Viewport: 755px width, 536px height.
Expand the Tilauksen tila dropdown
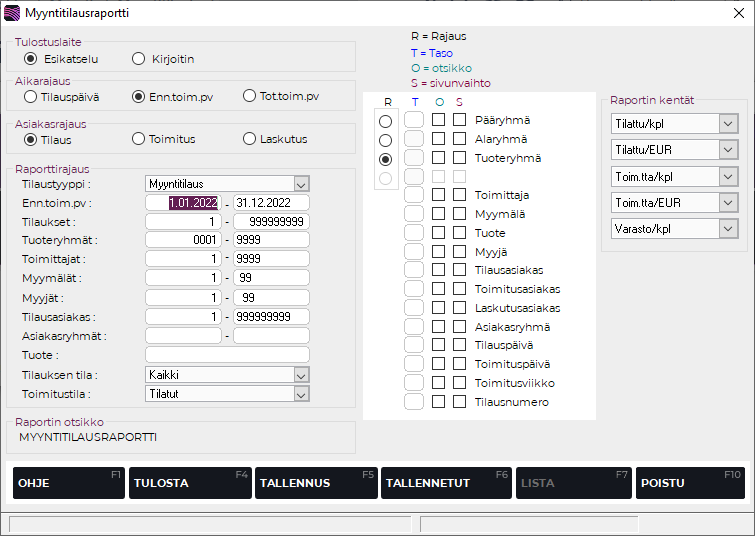pos(301,374)
